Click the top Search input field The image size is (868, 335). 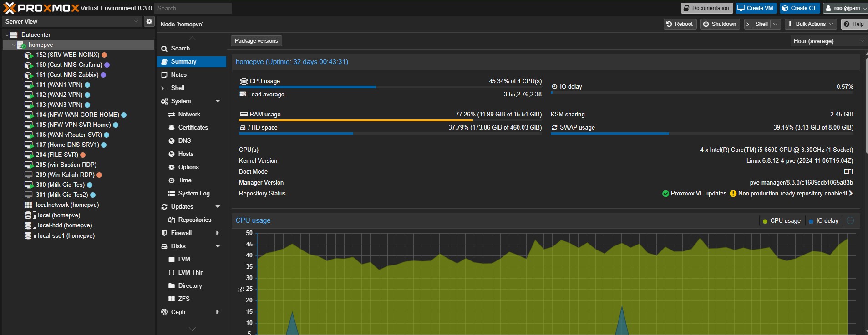pos(193,8)
